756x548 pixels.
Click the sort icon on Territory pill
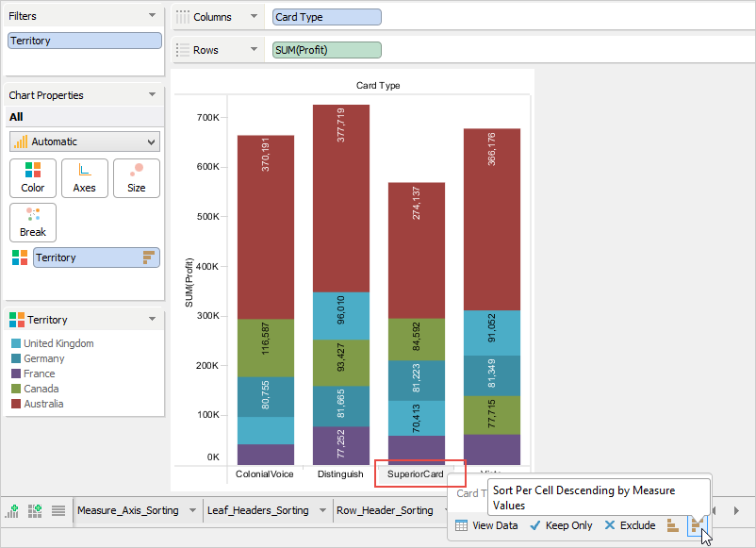click(x=148, y=257)
